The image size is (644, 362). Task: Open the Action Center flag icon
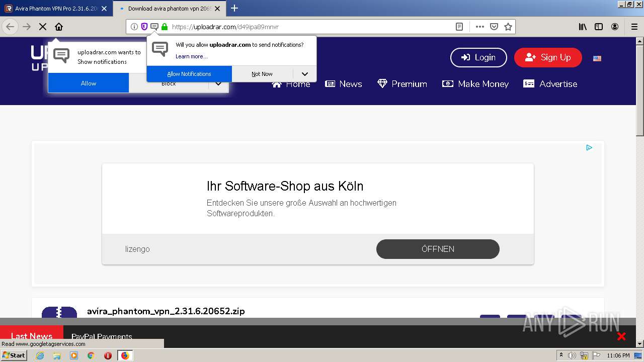tap(596, 355)
